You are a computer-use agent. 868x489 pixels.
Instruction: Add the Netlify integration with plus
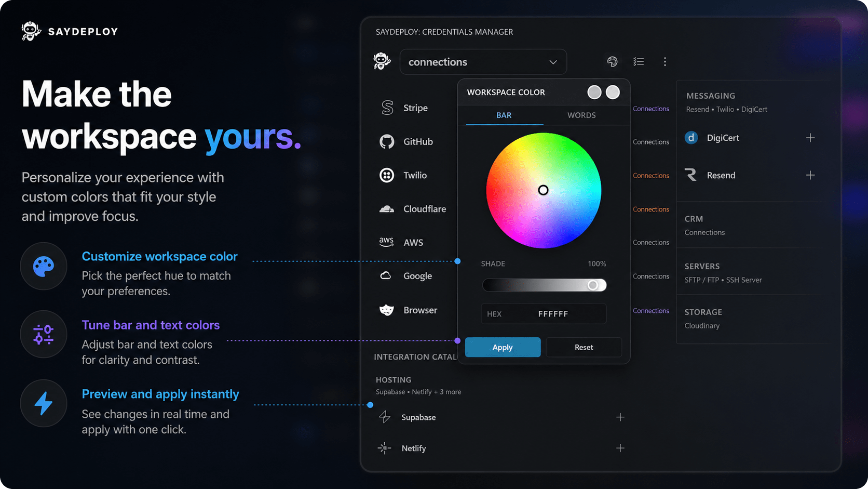pyautogui.click(x=620, y=448)
